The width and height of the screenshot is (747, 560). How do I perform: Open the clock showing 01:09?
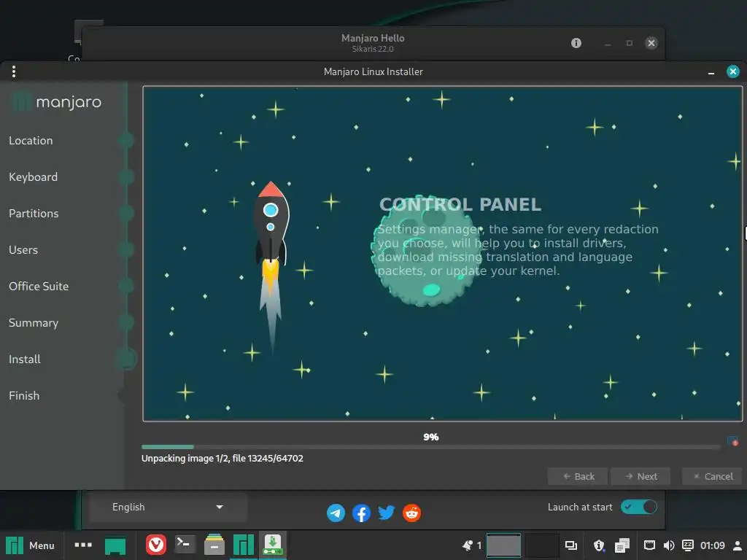click(x=713, y=545)
